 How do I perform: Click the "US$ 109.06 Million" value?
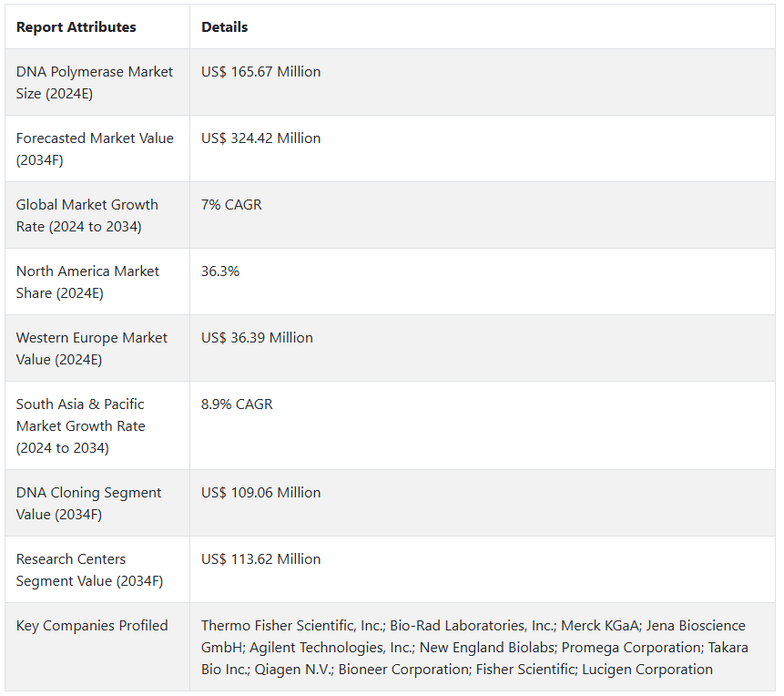tap(261, 493)
